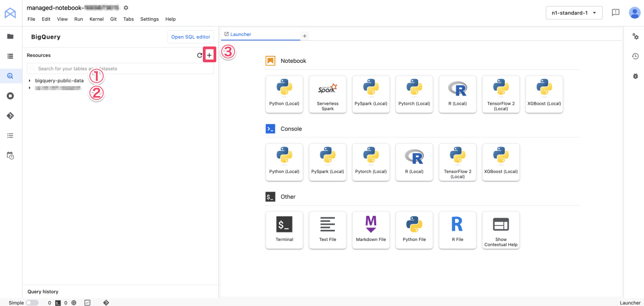
Task: Open the Edit menu
Action: (46, 19)
